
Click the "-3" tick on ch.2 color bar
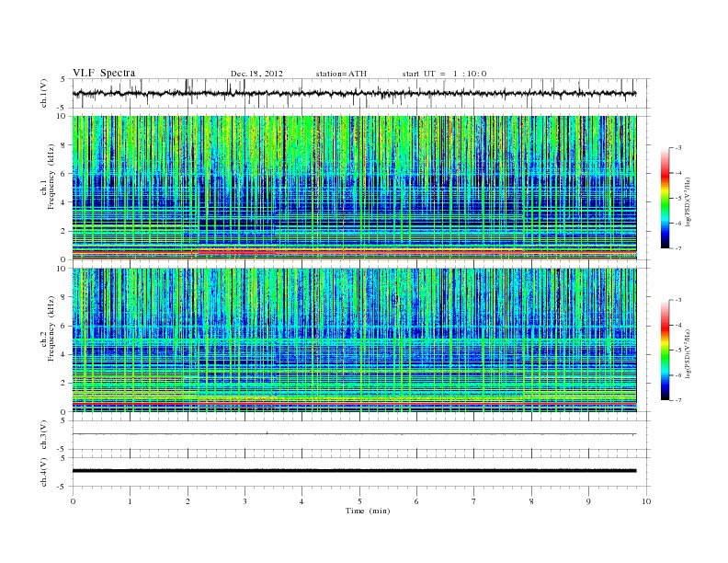coord(678,300)
